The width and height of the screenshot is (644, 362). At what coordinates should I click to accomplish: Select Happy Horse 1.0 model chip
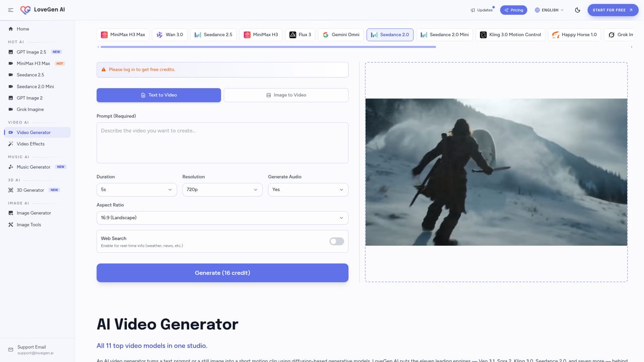[574, 35]
